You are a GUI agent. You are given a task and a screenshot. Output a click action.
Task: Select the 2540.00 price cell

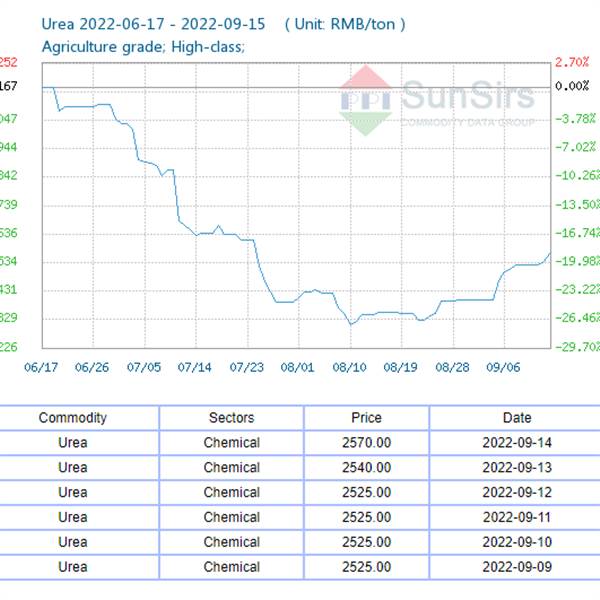[367, 468]
